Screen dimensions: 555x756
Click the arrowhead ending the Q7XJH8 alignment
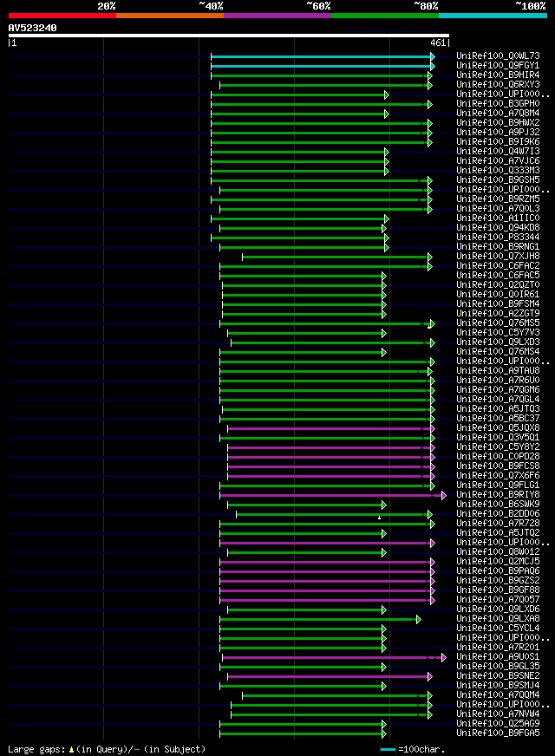(x=429, y=257)
